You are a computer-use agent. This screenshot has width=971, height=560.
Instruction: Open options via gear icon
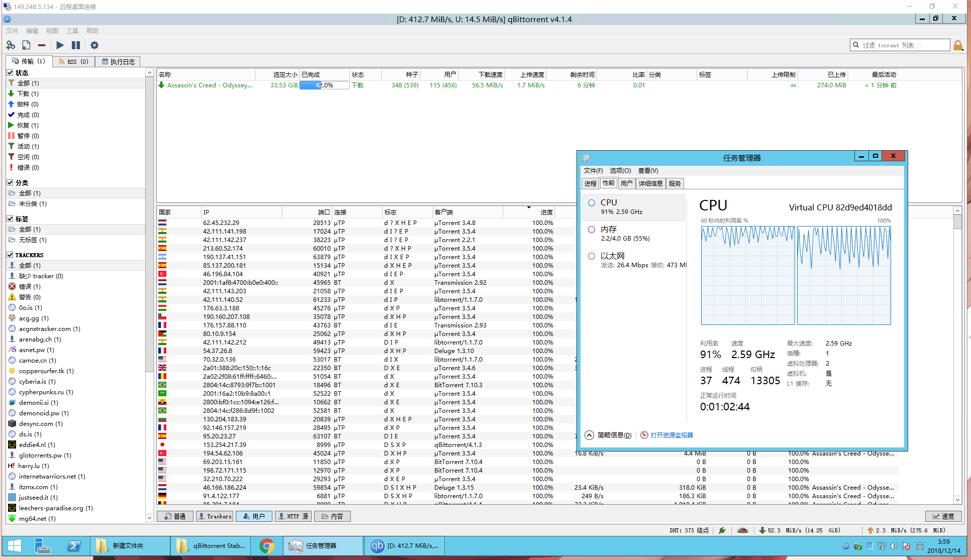pos(94,45)
